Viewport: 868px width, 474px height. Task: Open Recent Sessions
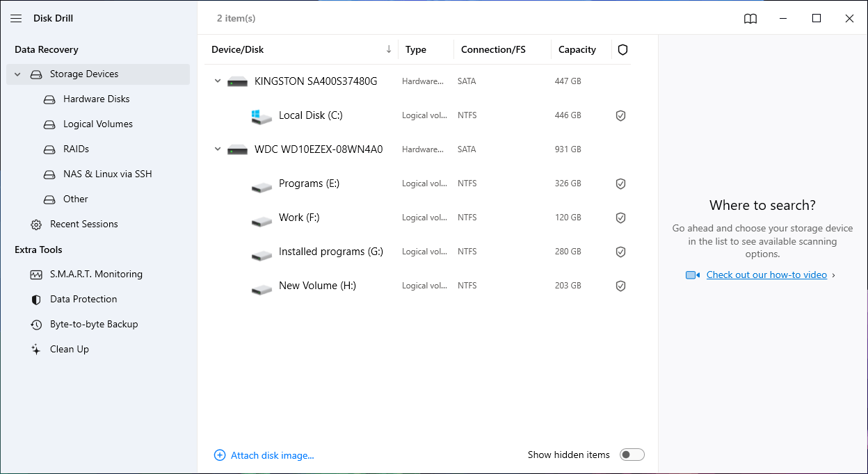84,224
